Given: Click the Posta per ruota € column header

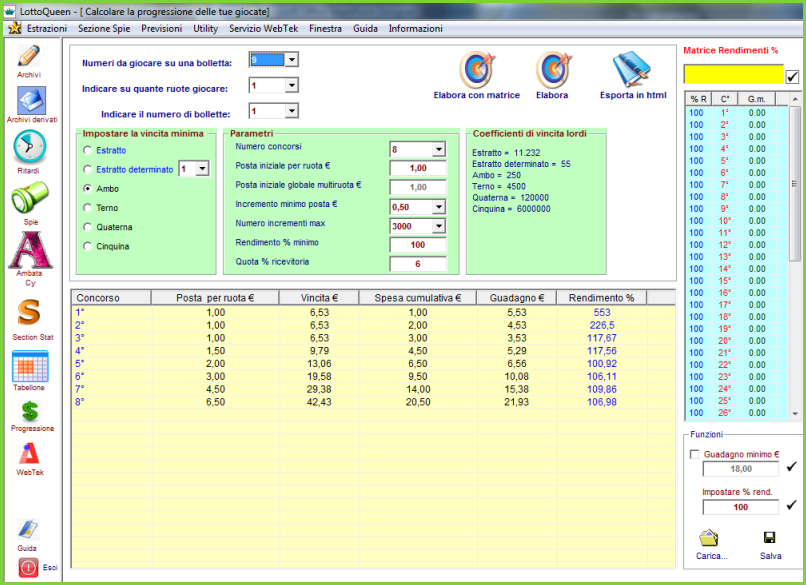Looking at the screenshot, I should [x=215, y=298].
